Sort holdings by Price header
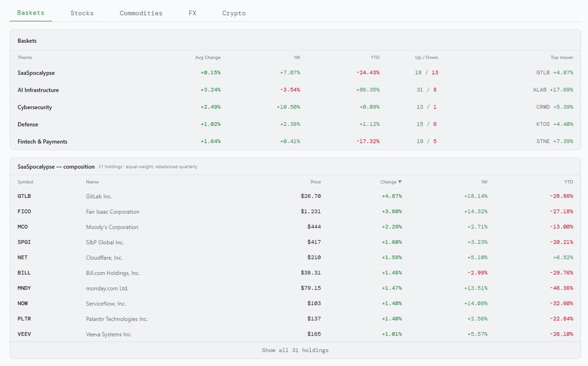Viewport: 588px width, 366px height. pos(316,182)
